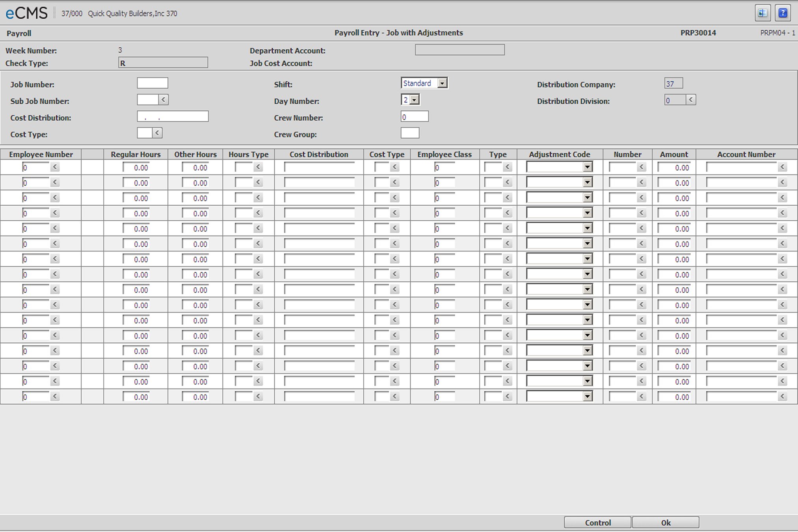This screenshot has width=798, height=532.
Task: Open Employee Number lookup in last row
Action: pyautogui.click(x=55, y=397)
